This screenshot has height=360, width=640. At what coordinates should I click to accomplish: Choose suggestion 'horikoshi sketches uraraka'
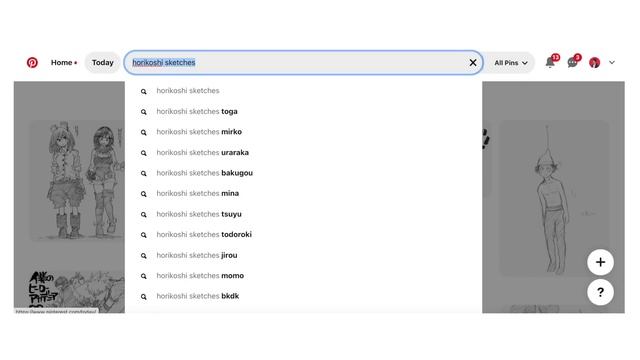[304, 152]
